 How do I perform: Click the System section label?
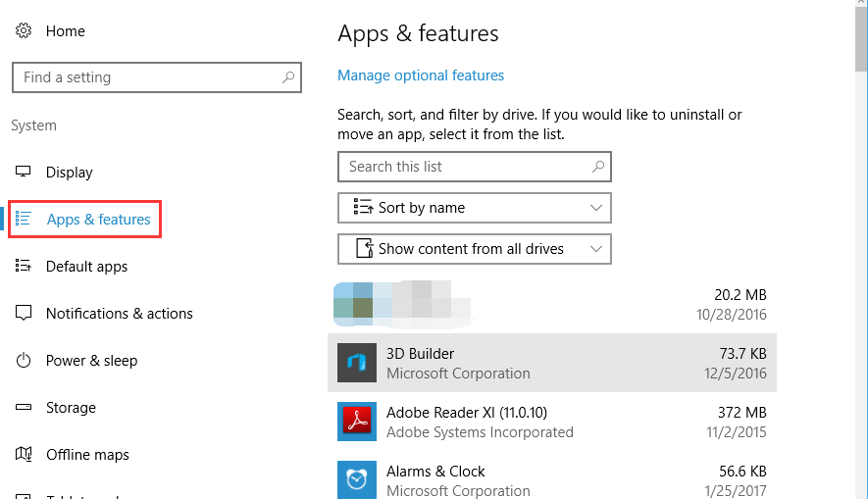coord(33,125)
